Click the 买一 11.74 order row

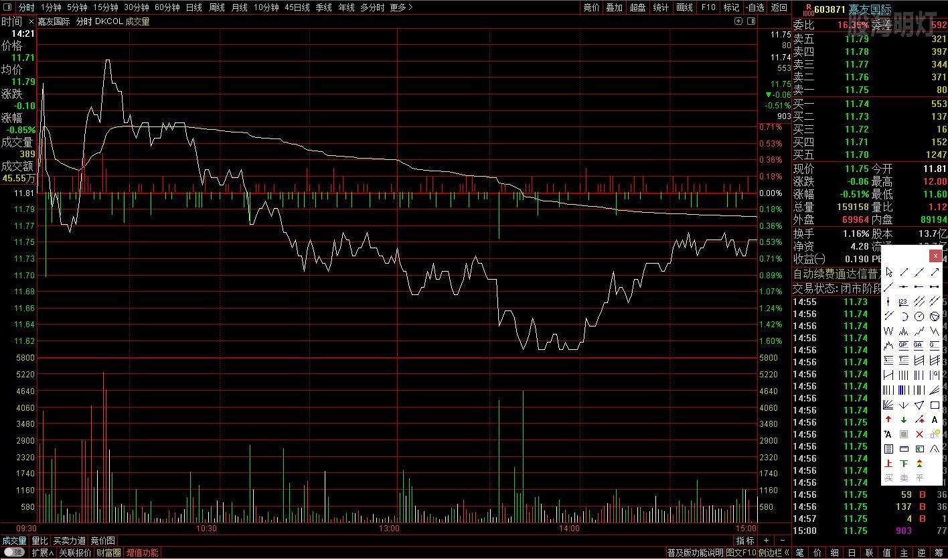pos(870,104)
